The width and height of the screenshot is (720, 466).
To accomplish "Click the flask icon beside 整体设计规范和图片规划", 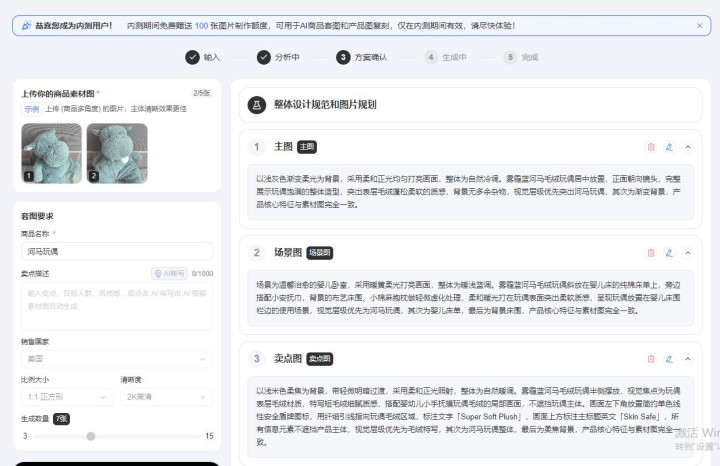I will (256, 103).
